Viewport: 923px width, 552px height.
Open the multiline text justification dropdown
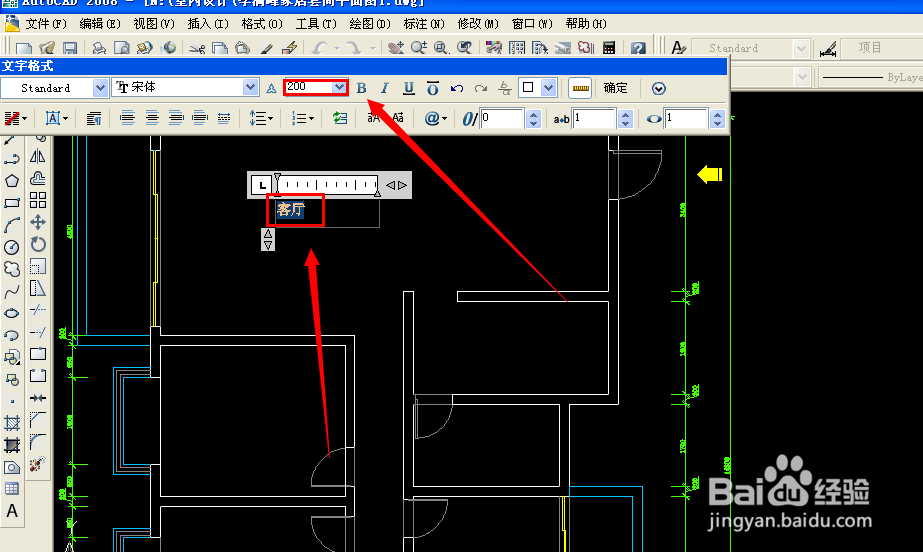57,118
